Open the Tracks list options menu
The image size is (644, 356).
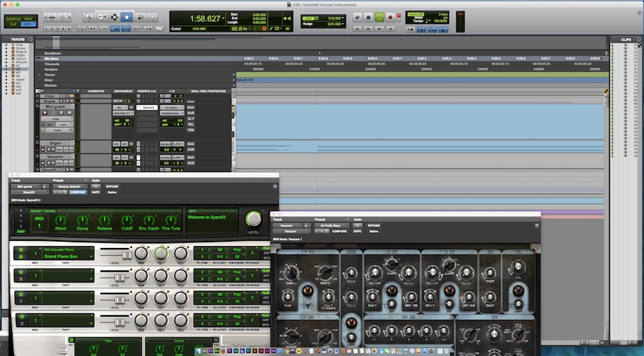pos(30,39)
